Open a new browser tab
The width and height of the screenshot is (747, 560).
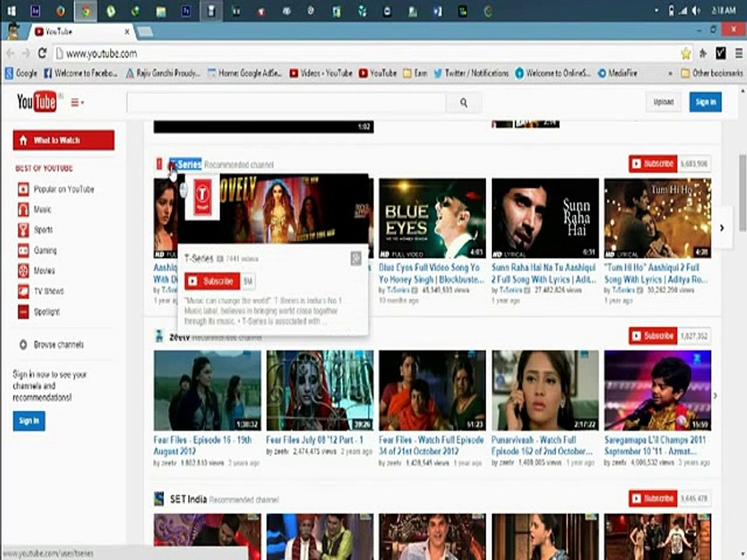145,32
